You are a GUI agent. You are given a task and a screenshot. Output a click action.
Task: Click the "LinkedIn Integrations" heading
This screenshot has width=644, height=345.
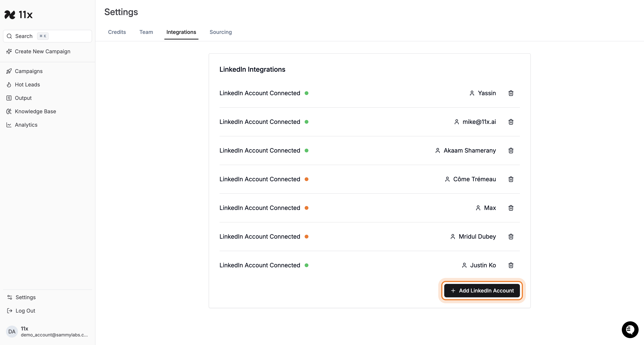[252, 69]
